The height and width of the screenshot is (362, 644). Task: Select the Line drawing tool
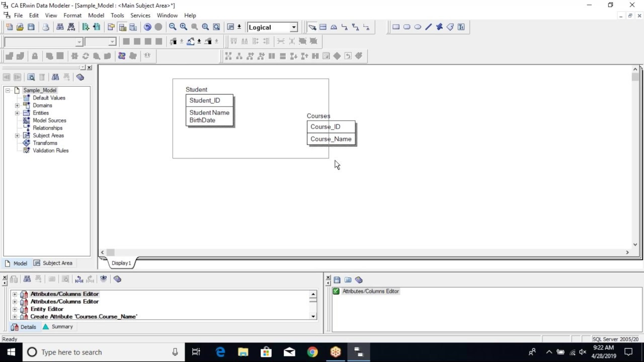pos(429,27)
